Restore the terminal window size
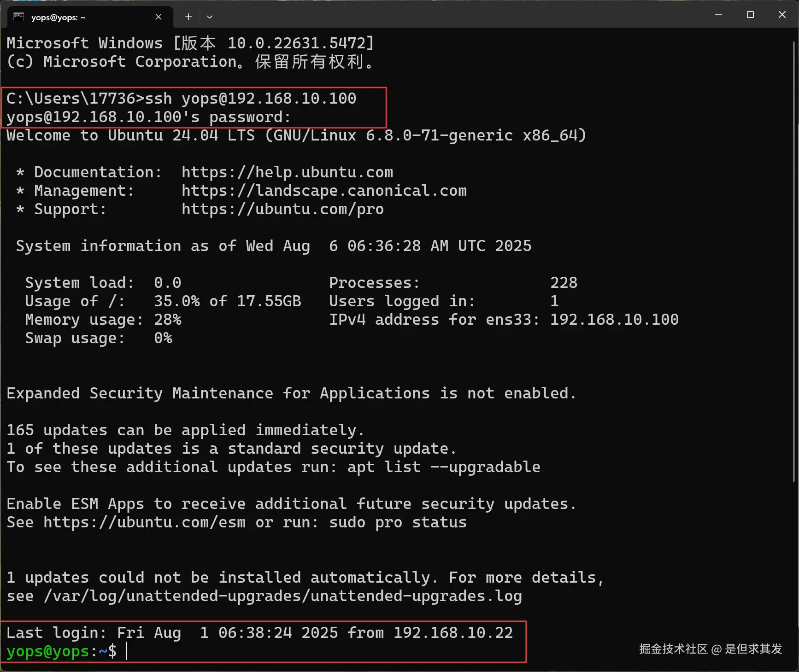Viewport: 799px width, 672px height. tap(750, 14)
